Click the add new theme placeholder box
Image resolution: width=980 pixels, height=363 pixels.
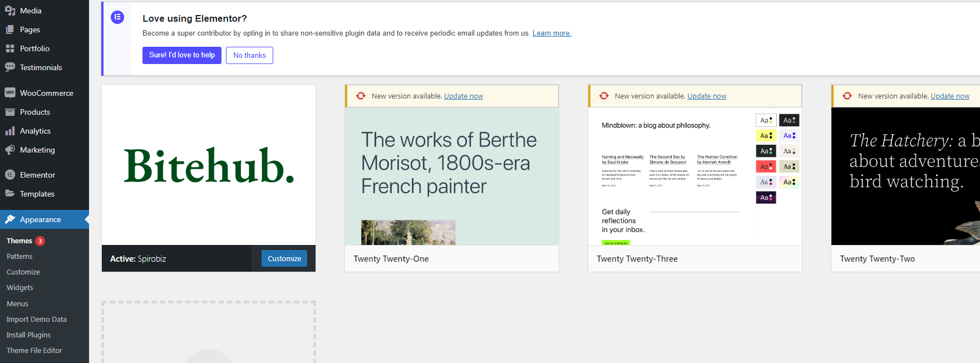tap(209, 332)
